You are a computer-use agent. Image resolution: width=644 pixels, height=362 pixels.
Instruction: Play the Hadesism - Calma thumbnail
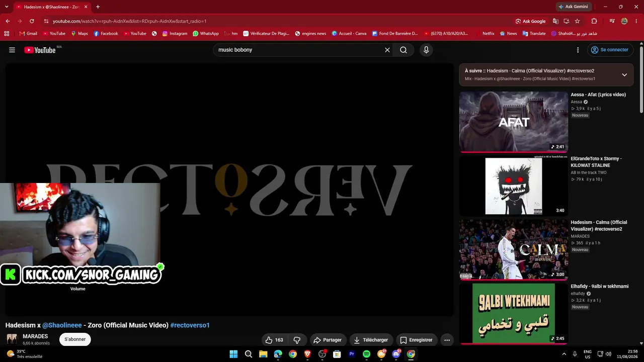(x=514, y=249)
